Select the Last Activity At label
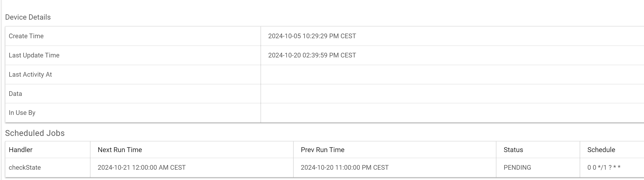 [30, 75]
